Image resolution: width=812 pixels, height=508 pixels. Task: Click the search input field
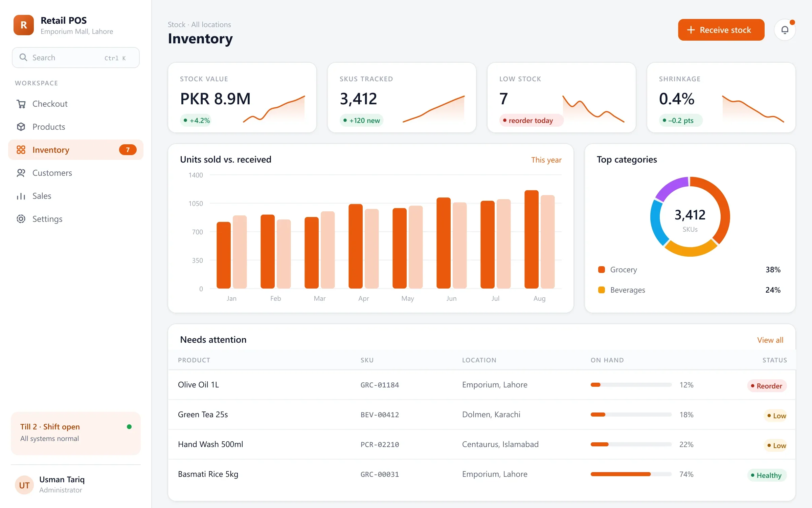(76, 58)
